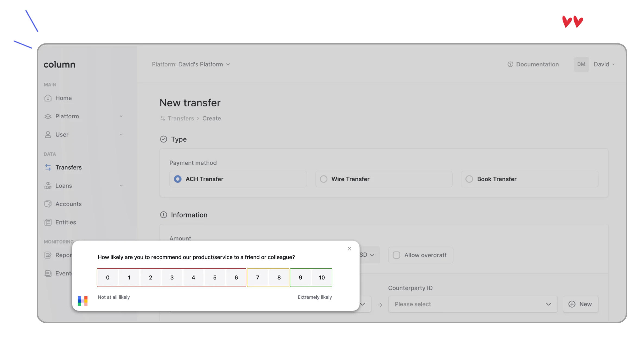Click the plus icon in New button
The height and width of the screenshot is (343, 644).
(572, 304)
